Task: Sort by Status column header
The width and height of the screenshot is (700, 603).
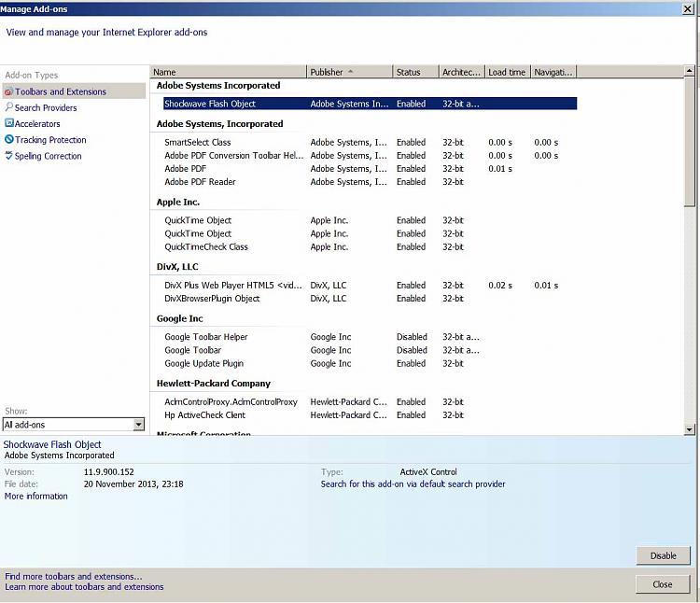Action: [415, 72]
